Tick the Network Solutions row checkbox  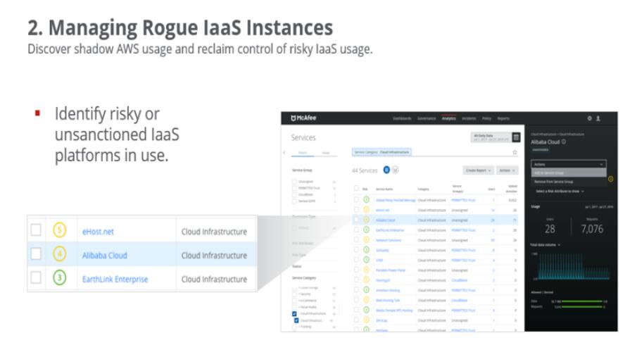coord(356,240)
